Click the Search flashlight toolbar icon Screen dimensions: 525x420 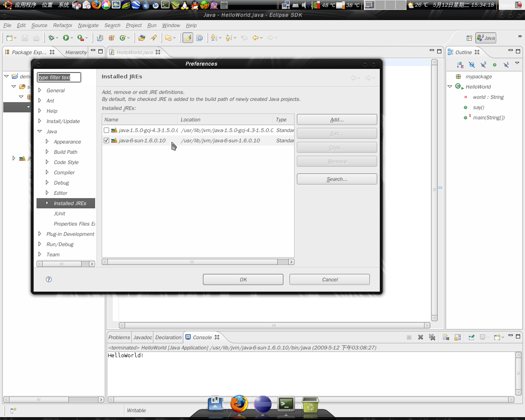click(x=153, y=38)
